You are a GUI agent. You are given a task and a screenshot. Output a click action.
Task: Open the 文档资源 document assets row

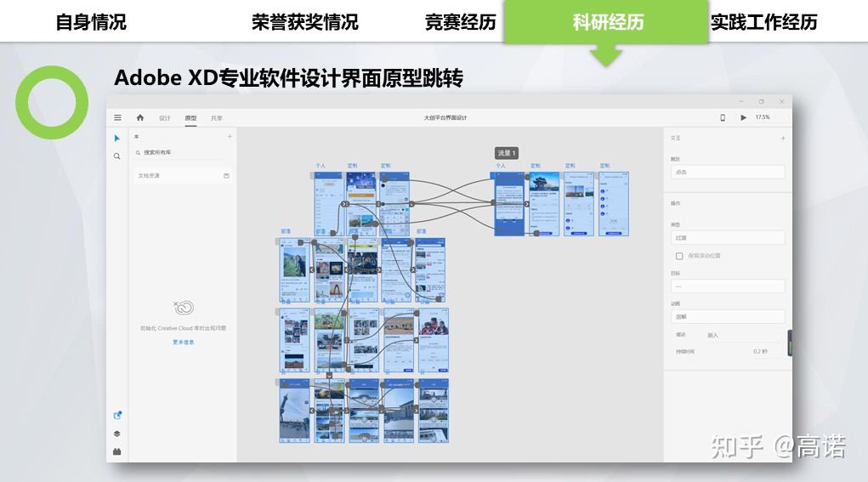coord(183,175)
